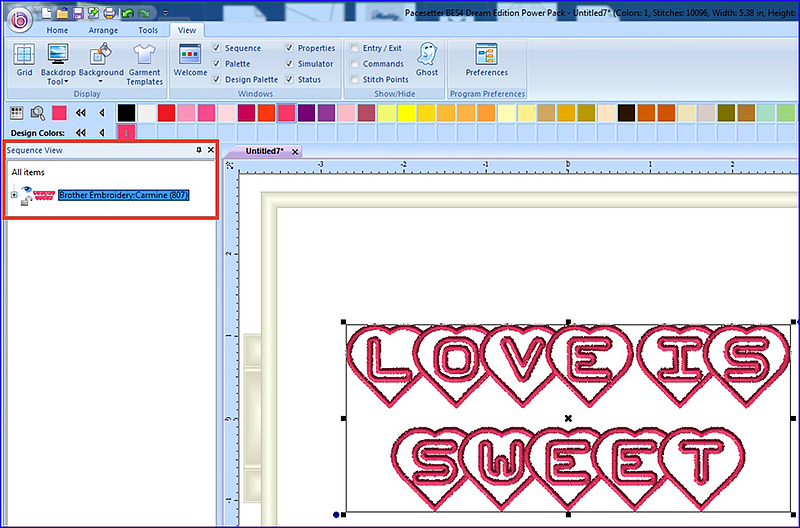Image resolution: width=800 pixels, height=528 pixels.
Task: Close the Sequence View panel
Action: point(211,149)
